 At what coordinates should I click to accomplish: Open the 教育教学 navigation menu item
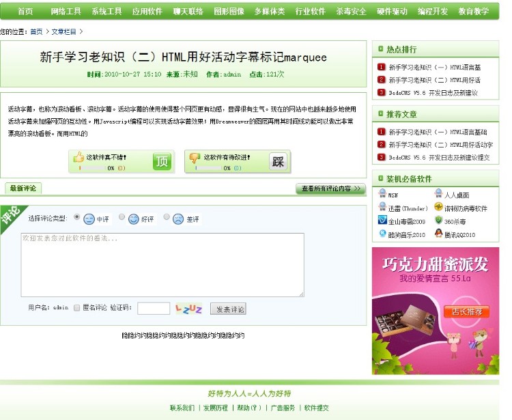(474, 12)
